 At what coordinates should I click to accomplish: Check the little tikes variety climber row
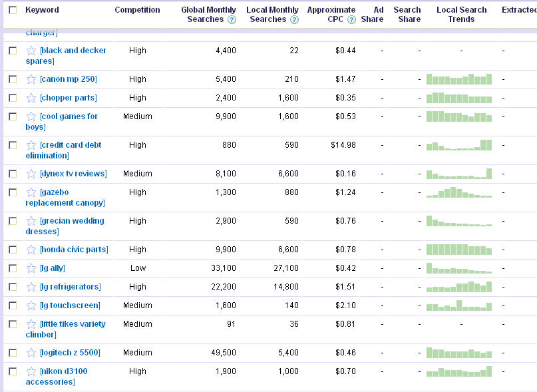click(x=13, y=324)
